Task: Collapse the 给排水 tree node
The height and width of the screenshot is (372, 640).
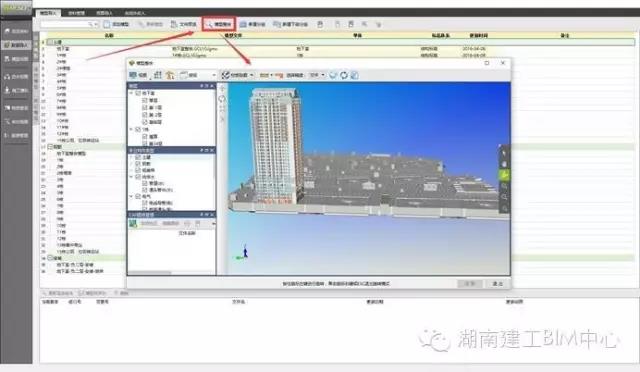Action: click(131, 177)
